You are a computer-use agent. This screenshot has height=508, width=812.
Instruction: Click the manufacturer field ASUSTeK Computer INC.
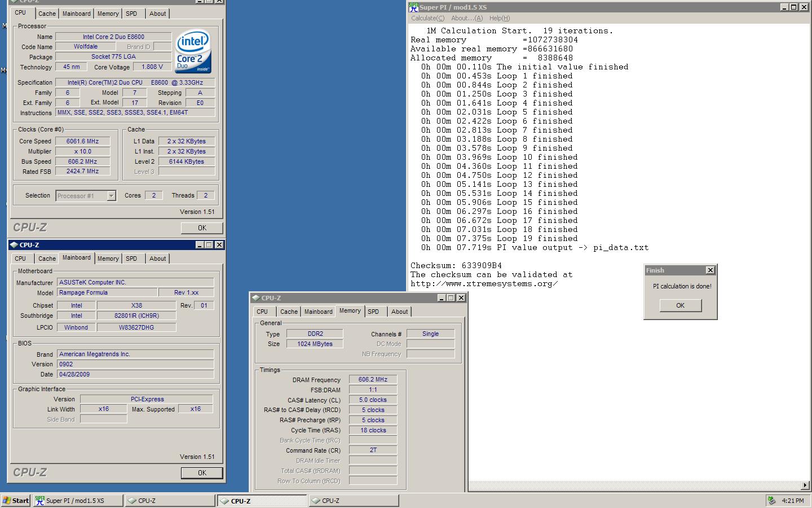[x=135, y=283]
